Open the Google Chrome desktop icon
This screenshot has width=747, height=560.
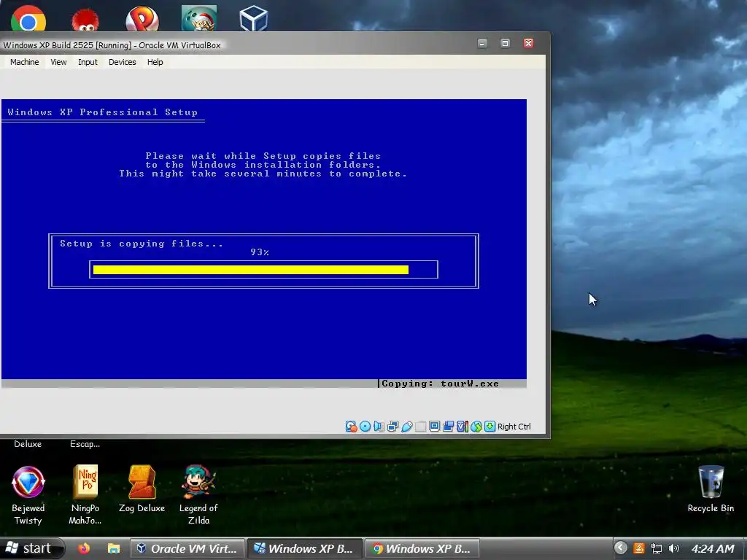pos(28,19)
